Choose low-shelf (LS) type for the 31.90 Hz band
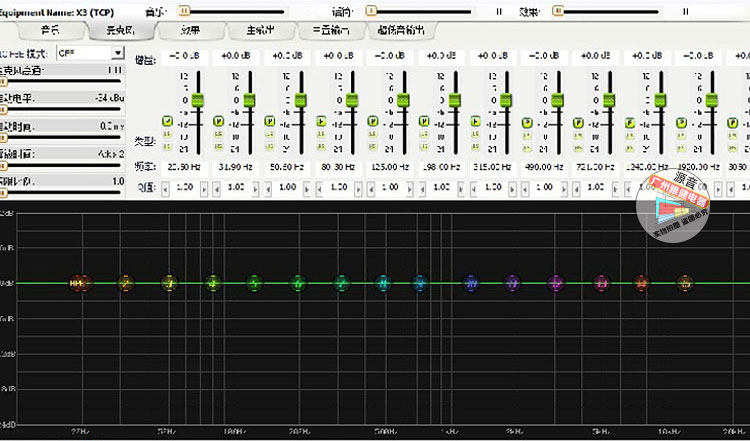 219,135
